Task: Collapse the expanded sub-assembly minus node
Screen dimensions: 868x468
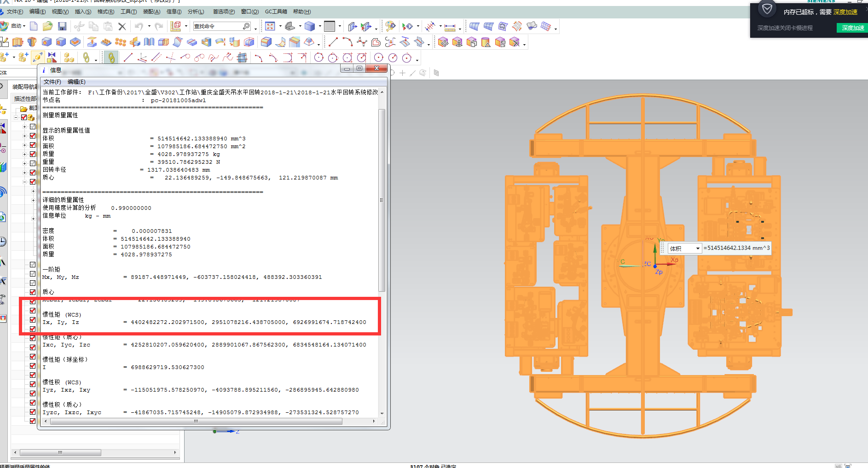Action: tap(25, 182)
